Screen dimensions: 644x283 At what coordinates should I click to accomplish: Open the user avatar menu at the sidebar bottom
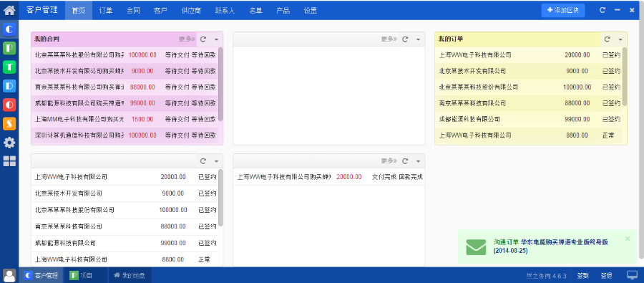[x=9, y=276]
